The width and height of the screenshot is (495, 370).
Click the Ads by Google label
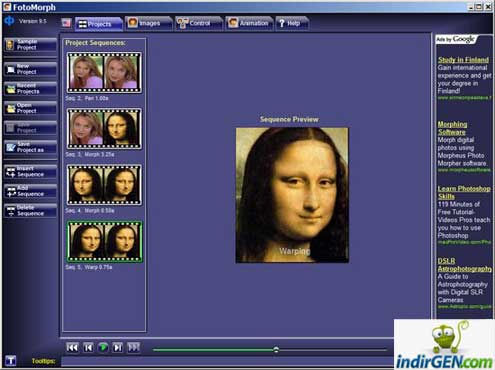(456, 39)
